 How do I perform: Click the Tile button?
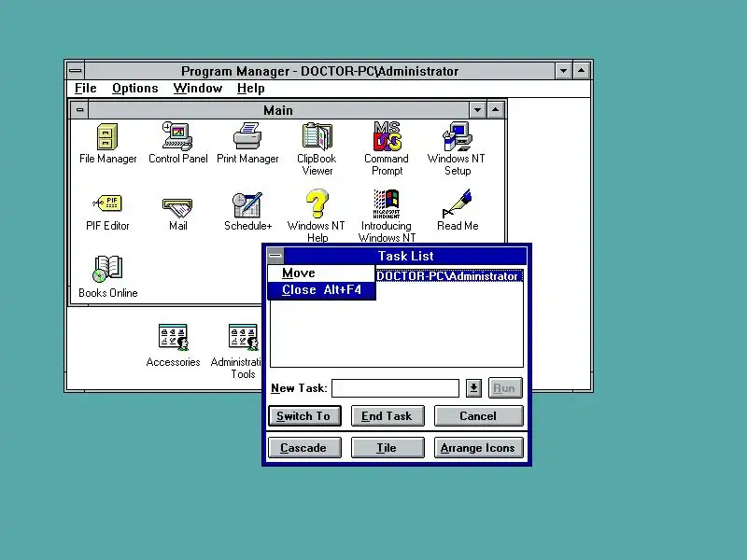coord(388,448)
